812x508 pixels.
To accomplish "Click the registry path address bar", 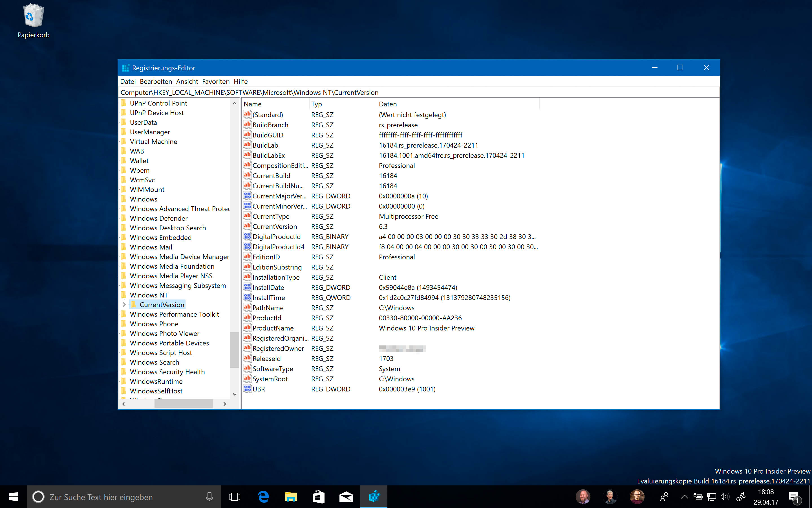I will (x=419, y=92).
